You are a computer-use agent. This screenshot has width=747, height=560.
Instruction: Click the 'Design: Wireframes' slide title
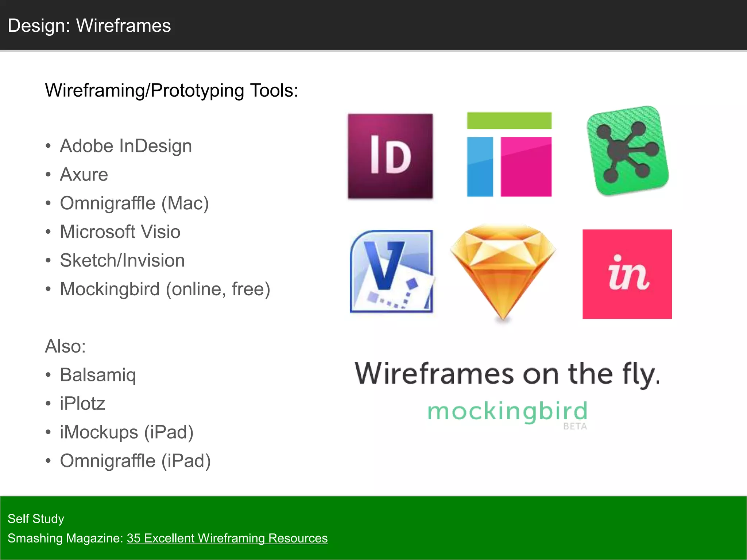(89, 26)
